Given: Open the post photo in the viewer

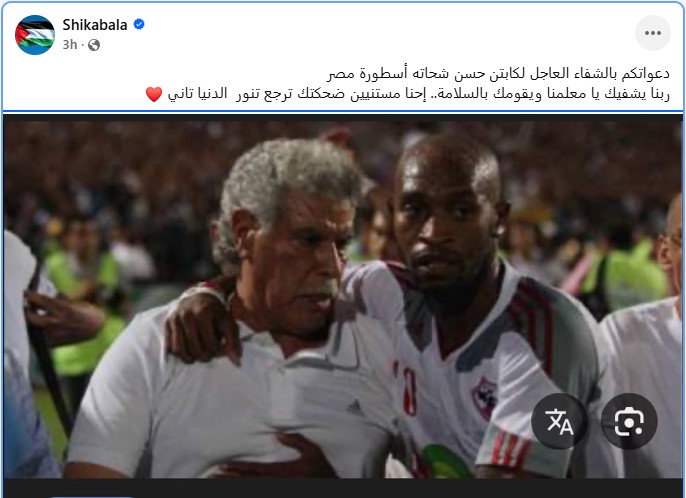Looking at the screenshot, I should click(343, 297).
